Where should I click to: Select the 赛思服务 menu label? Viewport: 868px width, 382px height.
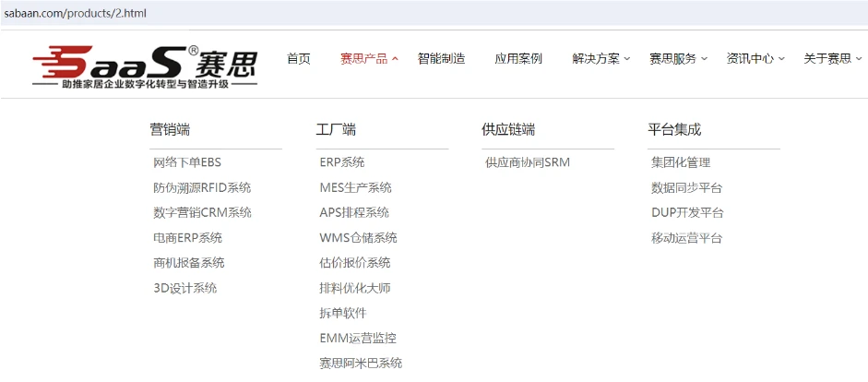click(x=672, y=59)
